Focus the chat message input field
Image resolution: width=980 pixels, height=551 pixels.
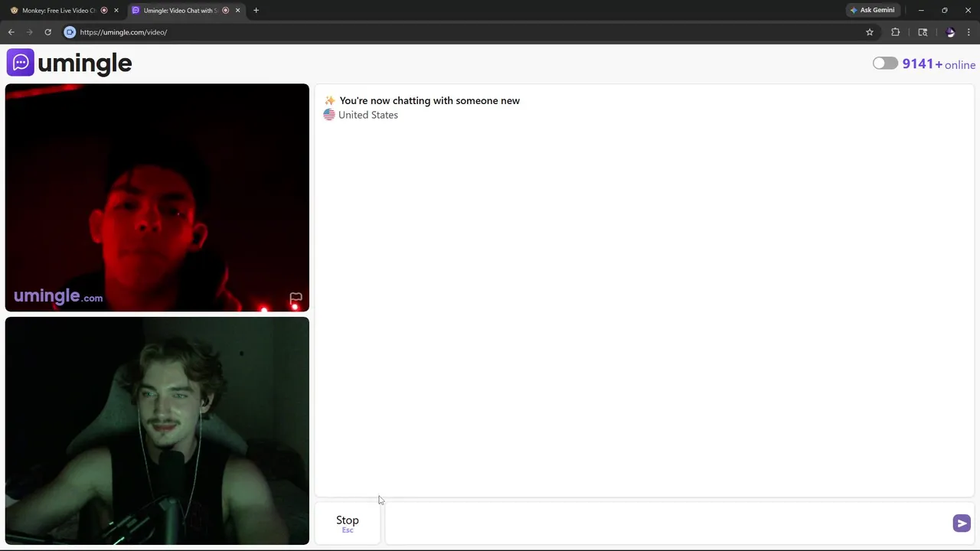point(668,523)
